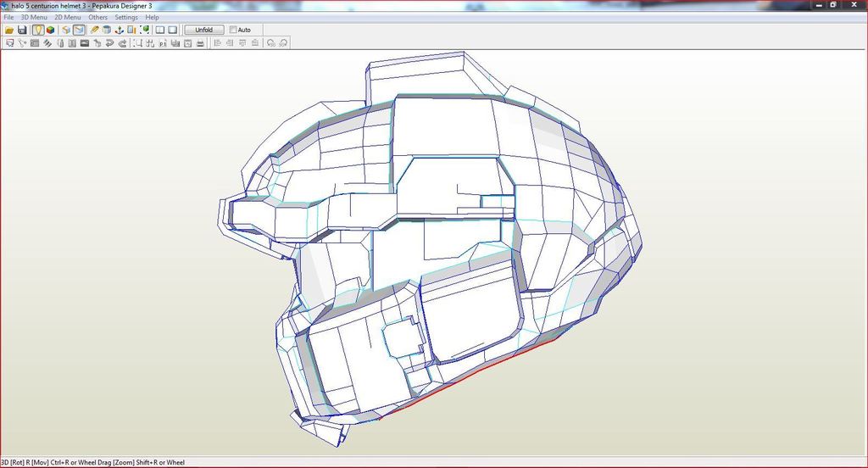The width and height of the screenshot is (868, 468).
Task: Switch to split two-pane window layout icon
Action: click(x=160, y=30)
